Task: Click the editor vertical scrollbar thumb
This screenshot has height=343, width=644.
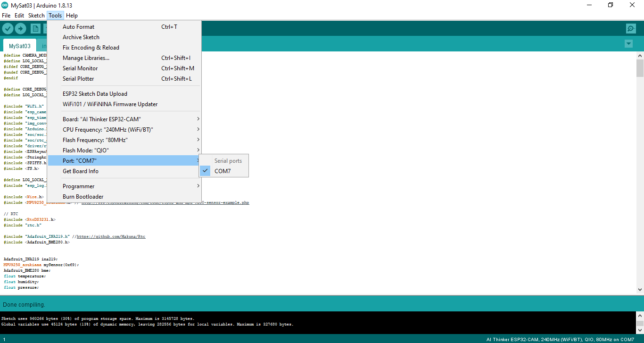Action: 640,67
